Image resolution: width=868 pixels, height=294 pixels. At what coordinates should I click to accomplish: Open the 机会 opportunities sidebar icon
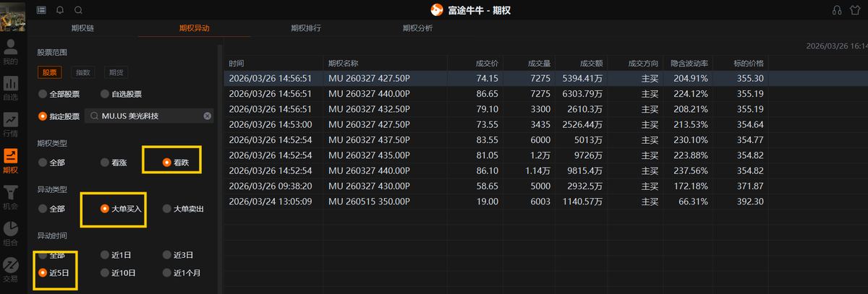coord(11,198)
